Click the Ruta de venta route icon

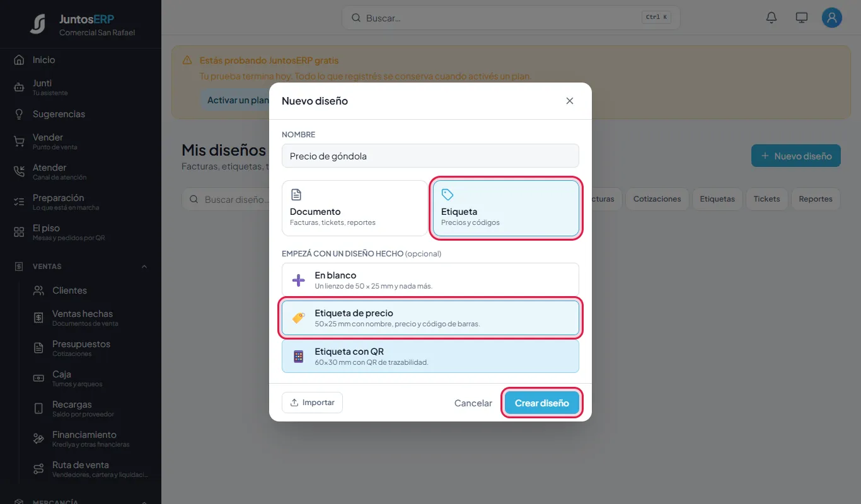tap(38, 469)
